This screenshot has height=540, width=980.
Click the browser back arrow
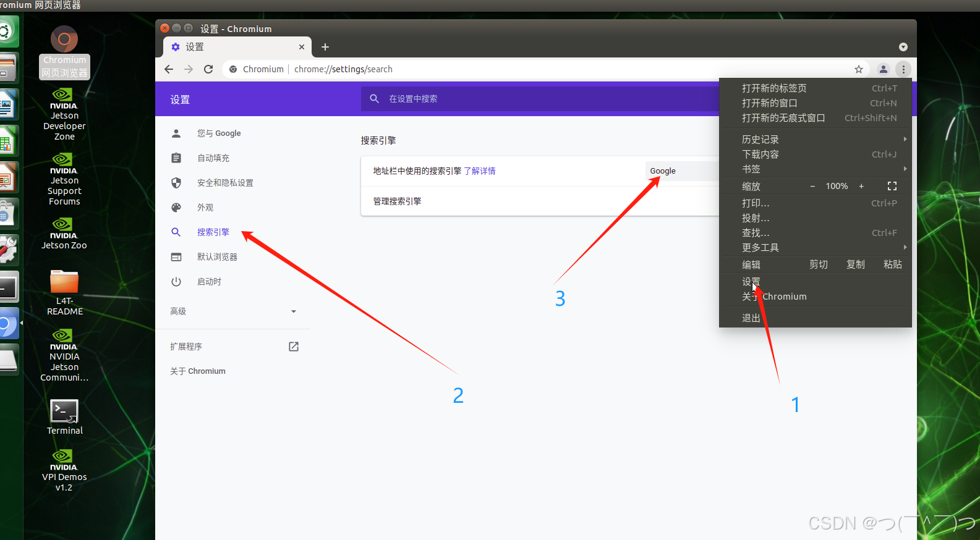coord(169,69)
